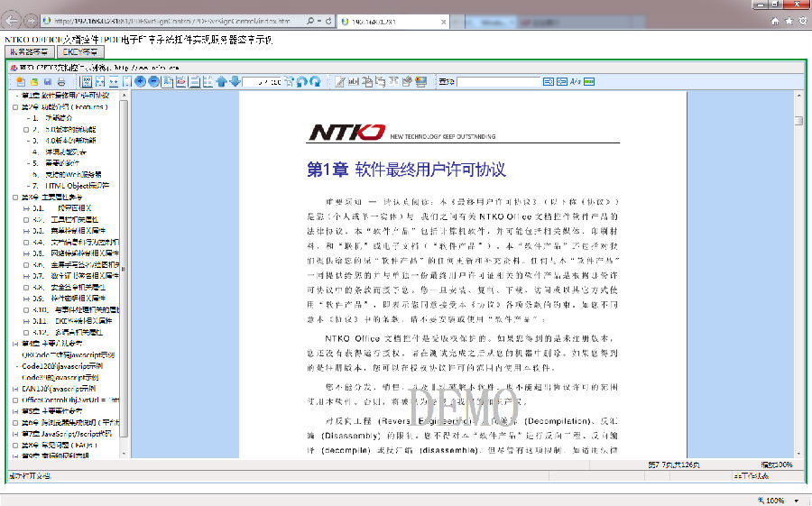Open the OfficeControlObj.SvrUrl bookmark
Viewport: 812px width, 506px height.
point(70,400)
